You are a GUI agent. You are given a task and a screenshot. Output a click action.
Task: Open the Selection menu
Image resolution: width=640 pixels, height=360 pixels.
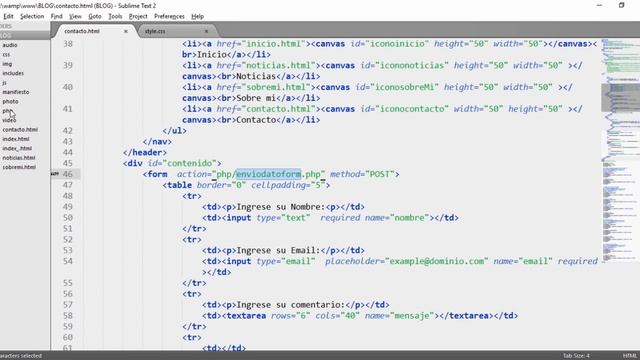pos(32,16)
